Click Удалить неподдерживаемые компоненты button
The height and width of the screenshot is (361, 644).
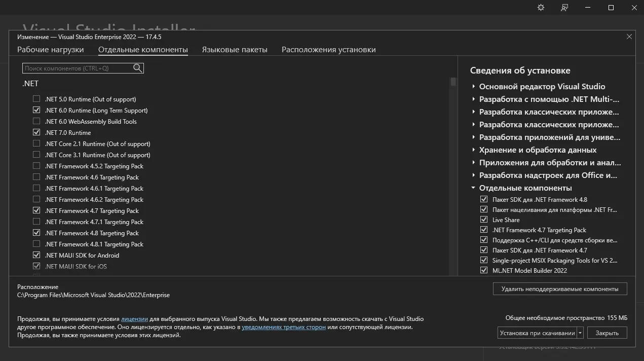pos(560,289)
